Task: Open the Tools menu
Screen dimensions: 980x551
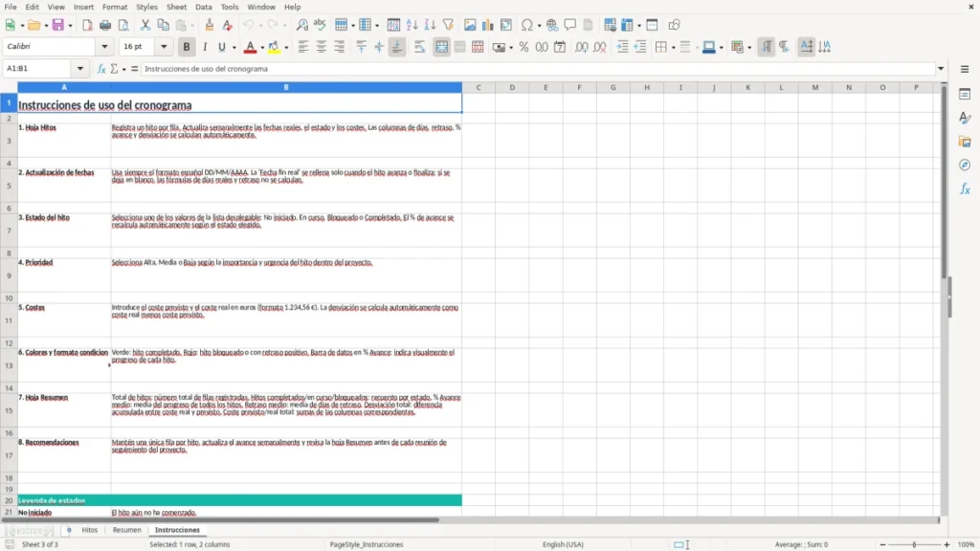Action: point(230,7)
